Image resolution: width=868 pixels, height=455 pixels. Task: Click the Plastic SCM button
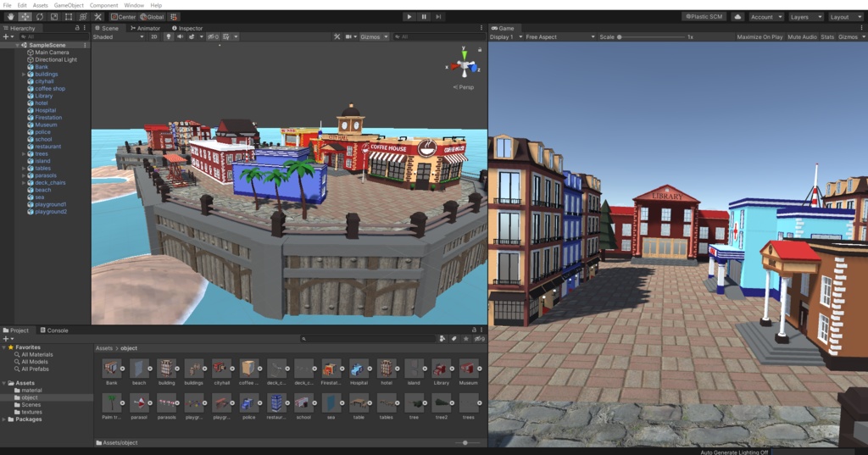[704, 16]
